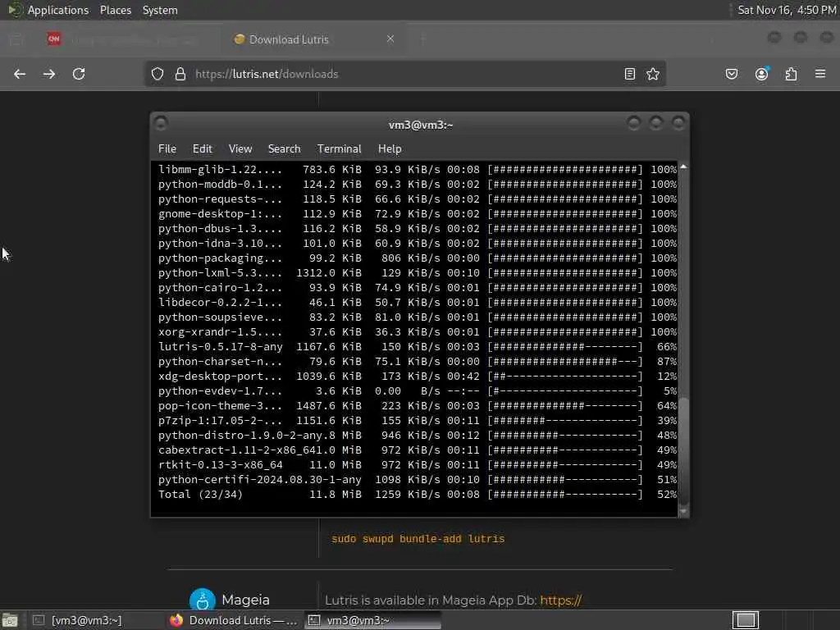Click the workspace switcher in bottom panel
Screen dimensions: 840x630
(745, 620)
